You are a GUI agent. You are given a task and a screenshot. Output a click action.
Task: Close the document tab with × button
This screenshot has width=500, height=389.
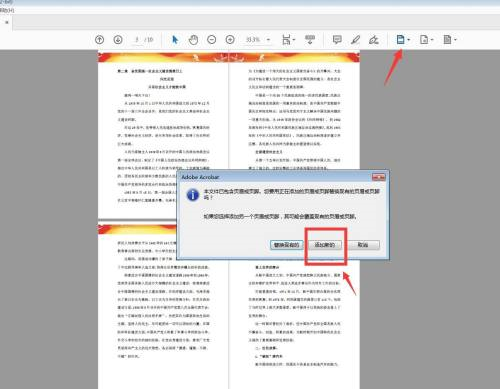[x=7, y=22]
